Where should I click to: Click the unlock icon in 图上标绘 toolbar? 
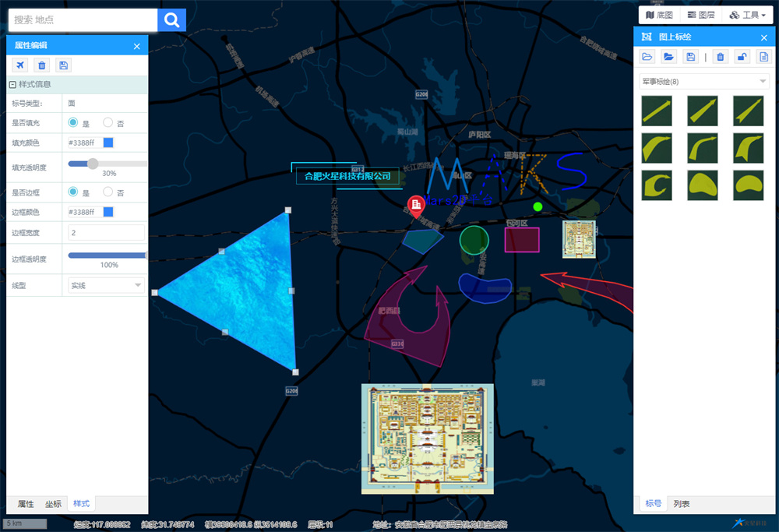tap(742, 57)
